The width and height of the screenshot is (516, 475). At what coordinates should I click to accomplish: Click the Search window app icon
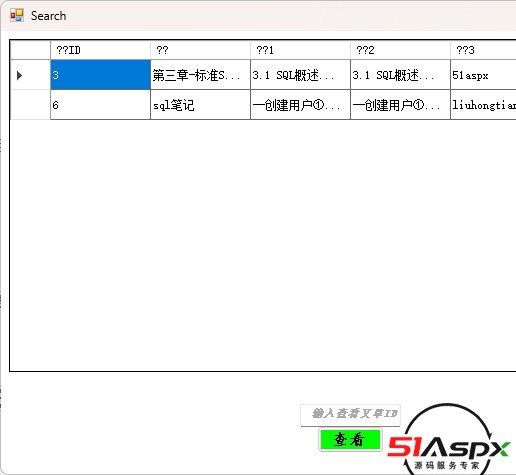(x=17, y=16)
